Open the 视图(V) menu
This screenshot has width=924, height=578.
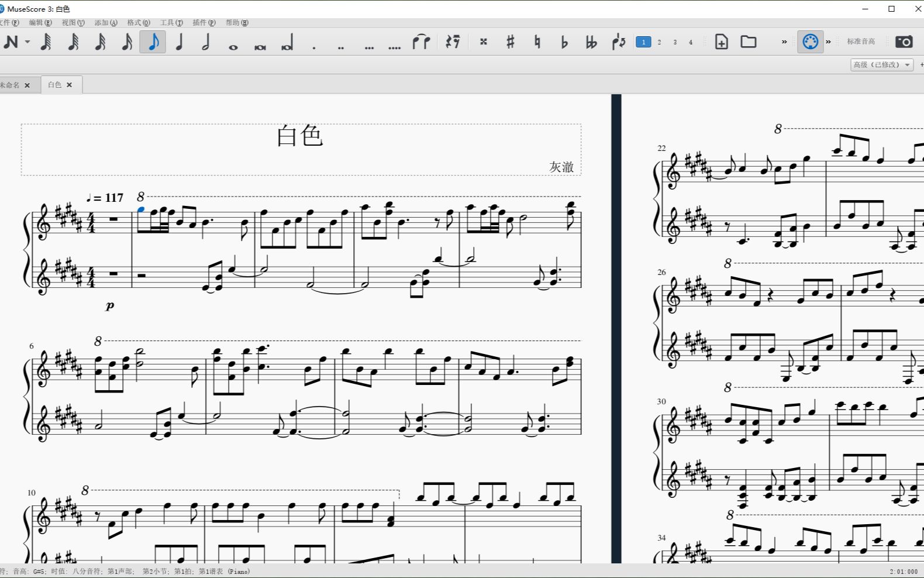coord(73,23)
